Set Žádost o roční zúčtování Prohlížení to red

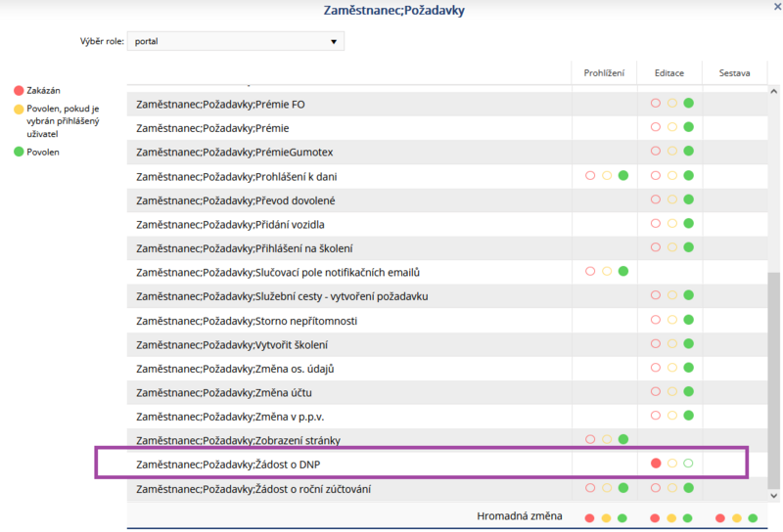(590, 488)
